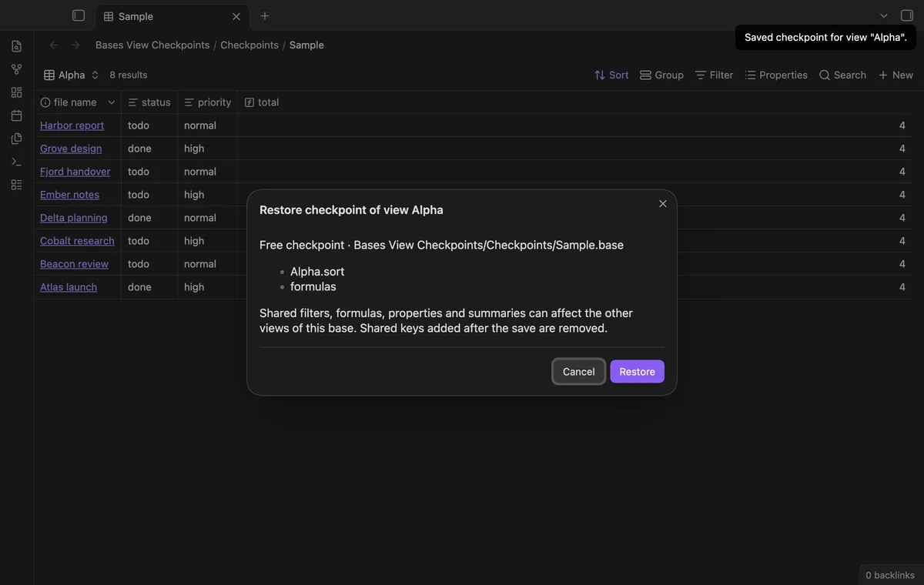This screenshot has height=585, width=924.
Task: Open the Delta planning note
Action: [73, 218]
